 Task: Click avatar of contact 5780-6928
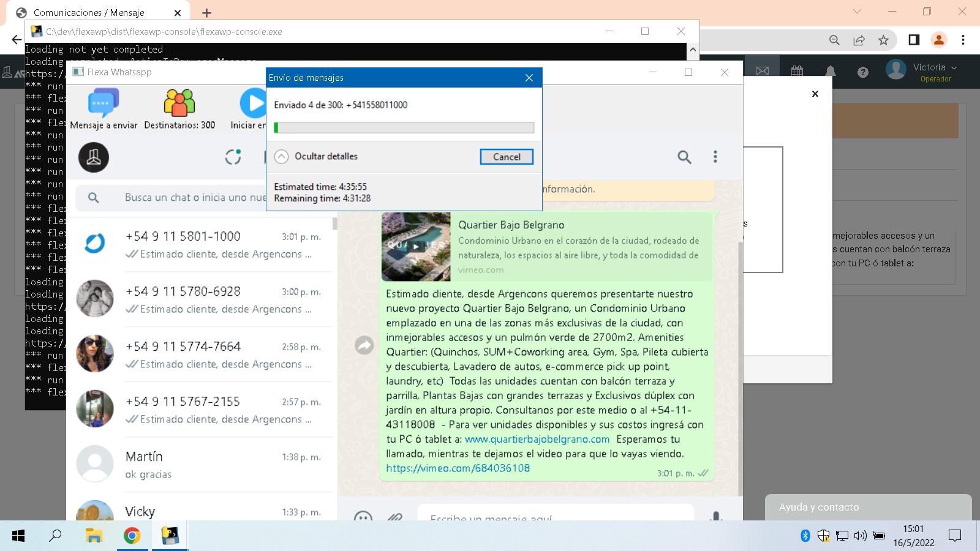pos(95,299)
